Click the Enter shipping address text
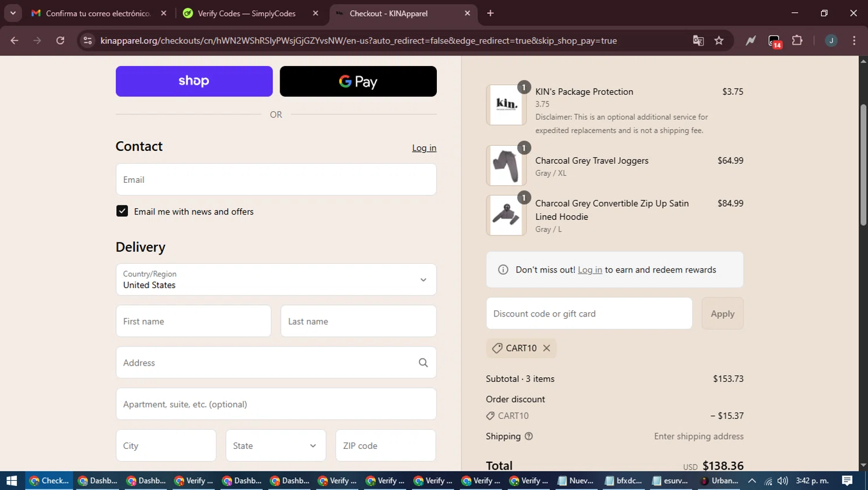Viewport: 868px width, 490px height. pyautogui.click(x=698, y=436)
